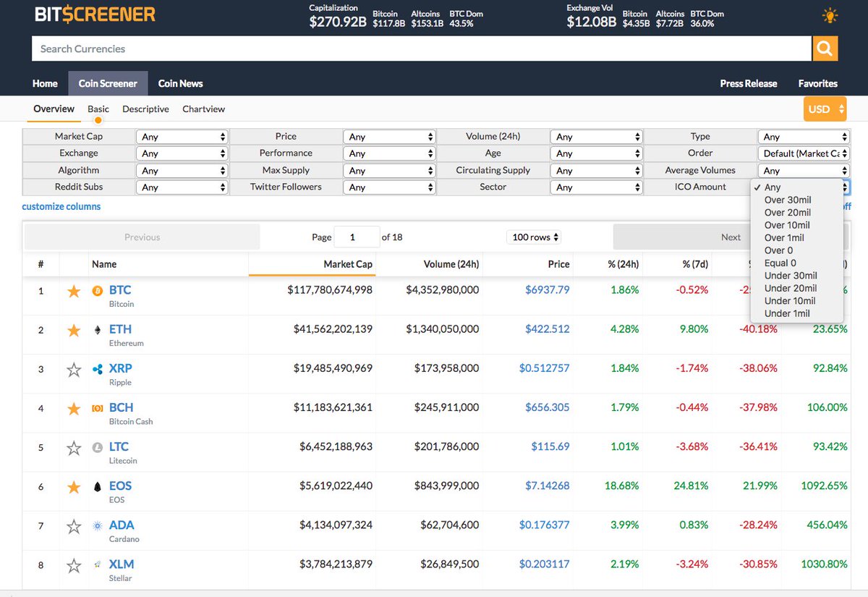Open the Favorites page link
Screen dimensions: 868x597
tap(818, 83)
